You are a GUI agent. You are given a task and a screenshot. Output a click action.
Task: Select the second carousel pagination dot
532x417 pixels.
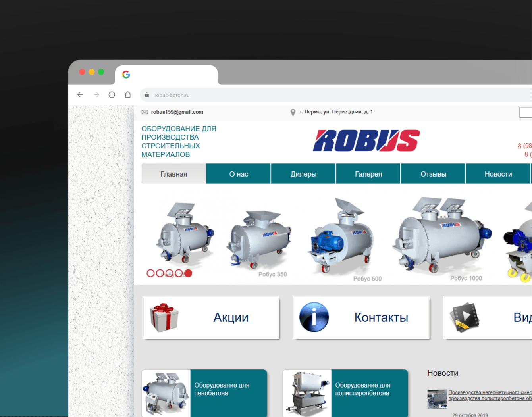coord(160,273)
